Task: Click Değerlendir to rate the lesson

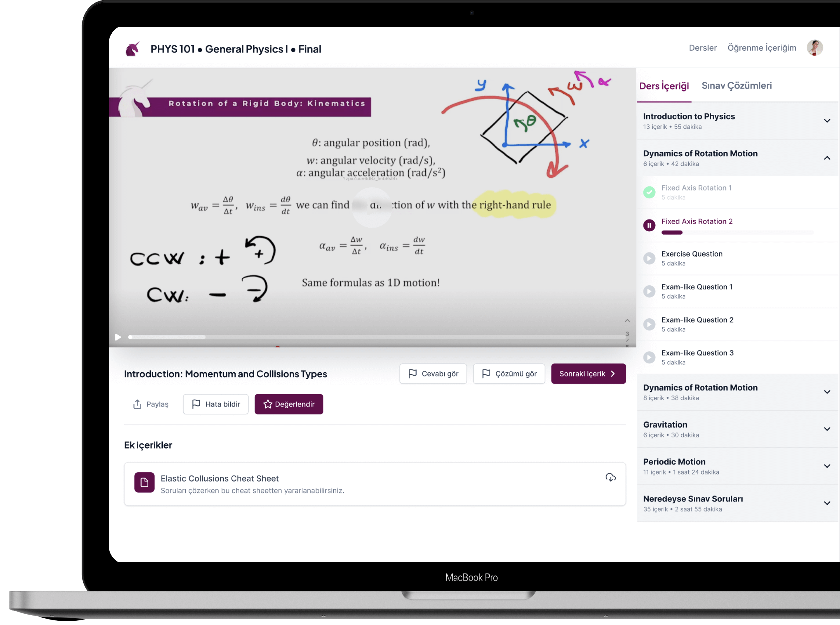Action: click(289, 404)
